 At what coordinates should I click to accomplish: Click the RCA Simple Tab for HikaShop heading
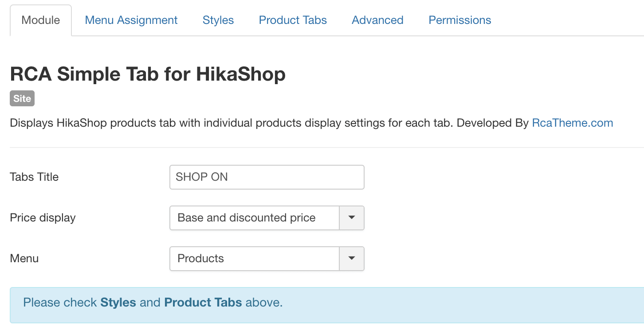click(x=148, y=74)
